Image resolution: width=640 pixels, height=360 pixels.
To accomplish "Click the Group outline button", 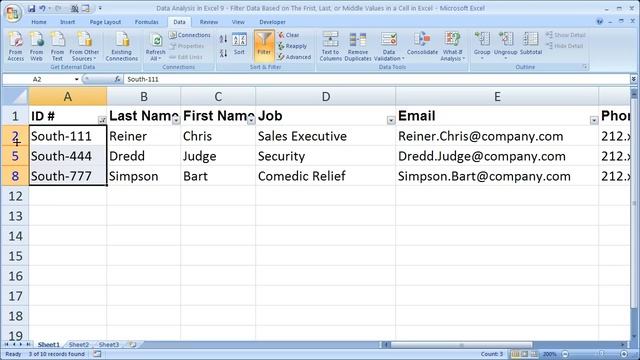I will click(x=482, y=46).
